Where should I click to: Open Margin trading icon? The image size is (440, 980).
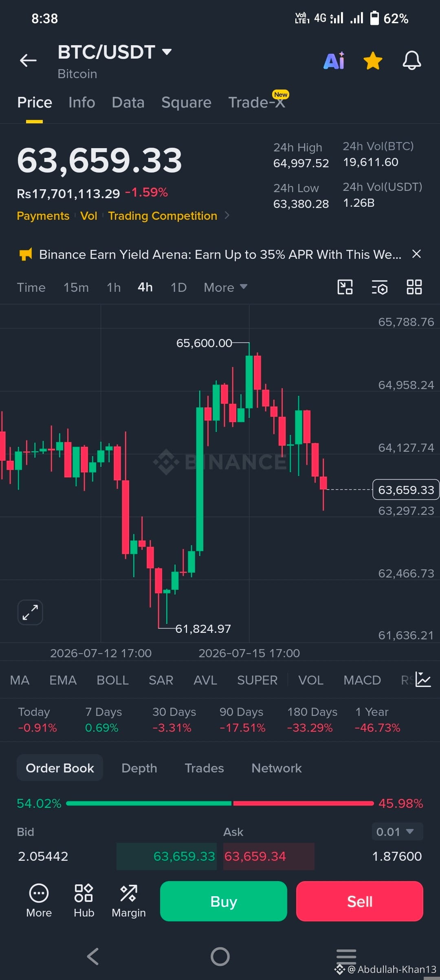(129, 901)
